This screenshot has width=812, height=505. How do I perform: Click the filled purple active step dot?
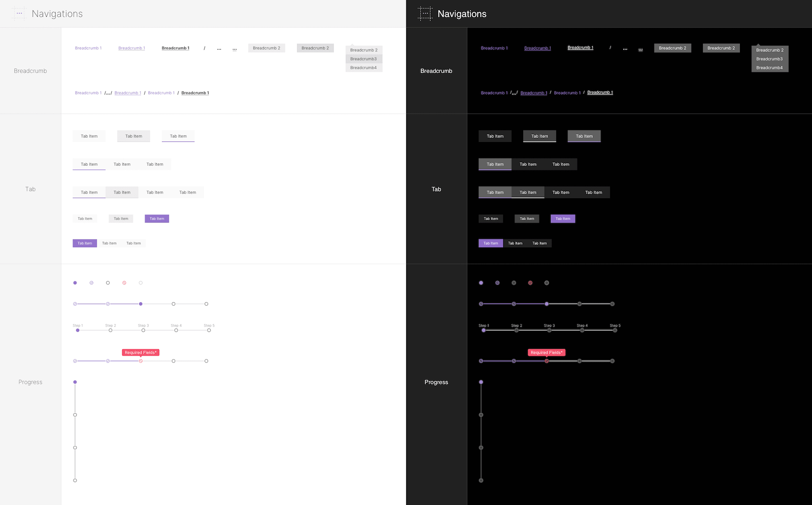[75, 283]
